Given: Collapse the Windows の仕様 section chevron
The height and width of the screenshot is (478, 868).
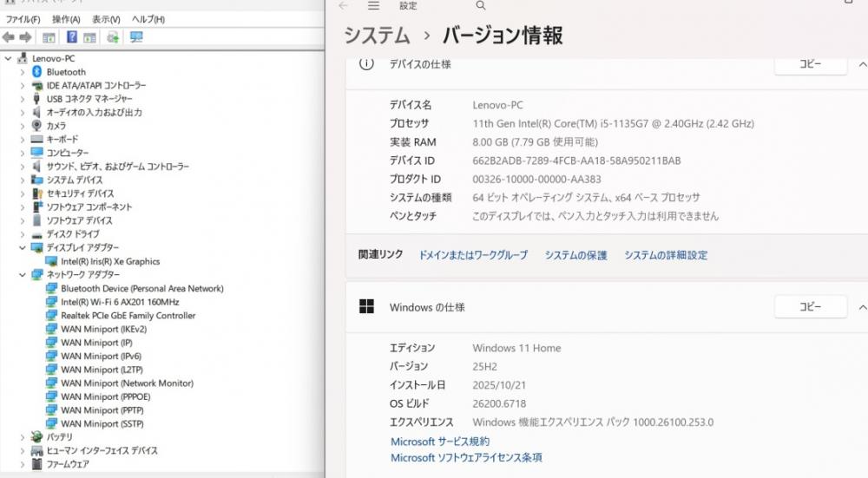Looking at the screenshot, I should click(862, 307).
